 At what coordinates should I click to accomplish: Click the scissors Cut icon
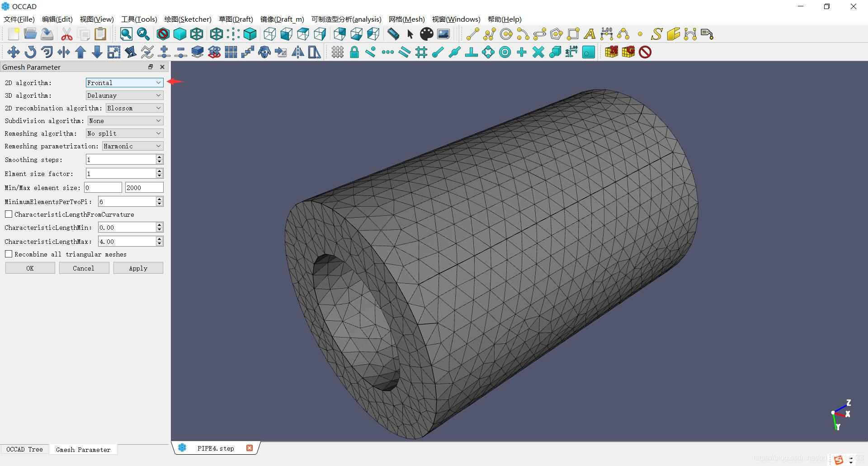(x=67, y=34)
